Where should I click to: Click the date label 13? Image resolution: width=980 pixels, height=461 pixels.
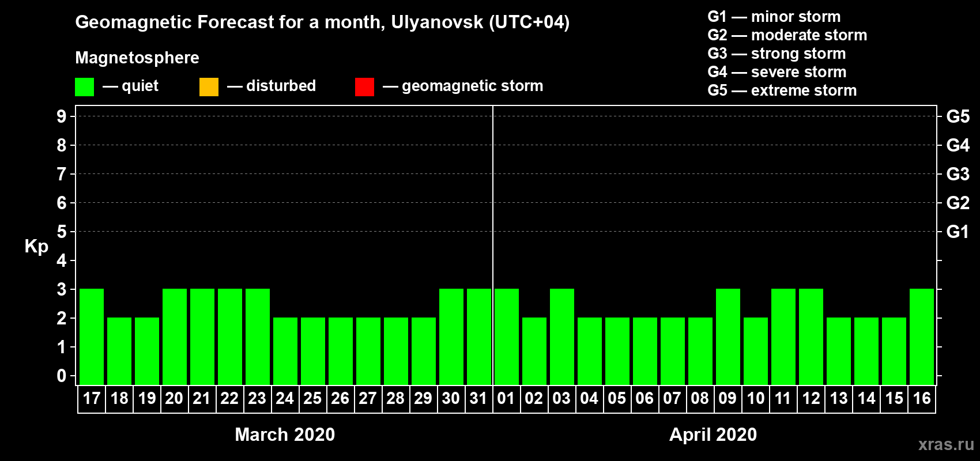[839, 399]
